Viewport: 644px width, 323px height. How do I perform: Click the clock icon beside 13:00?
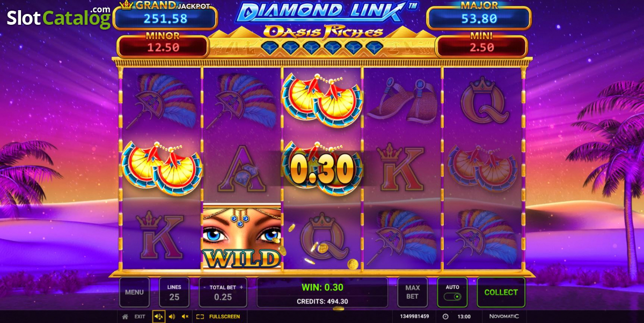click(445, 317)
